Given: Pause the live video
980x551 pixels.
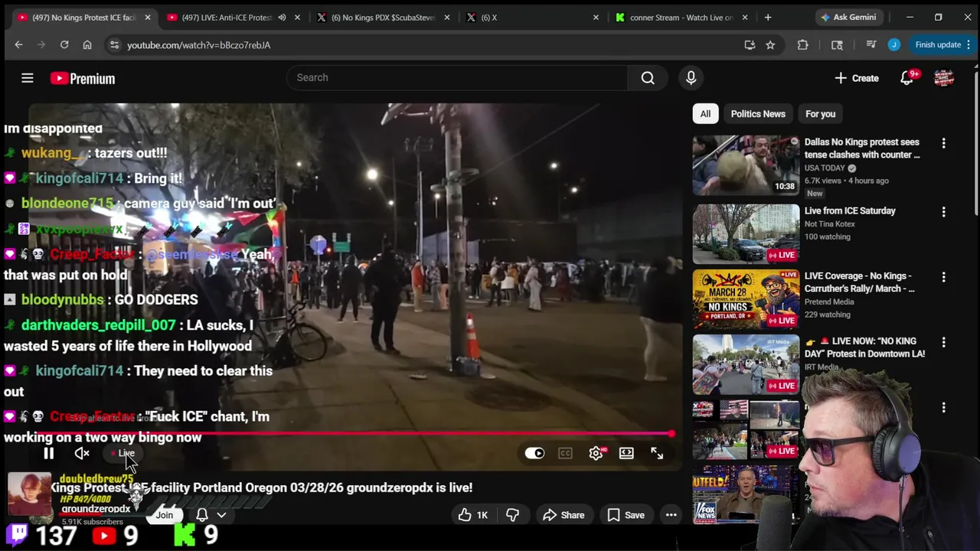Looking at the screenshot, I should coord(48,453).
